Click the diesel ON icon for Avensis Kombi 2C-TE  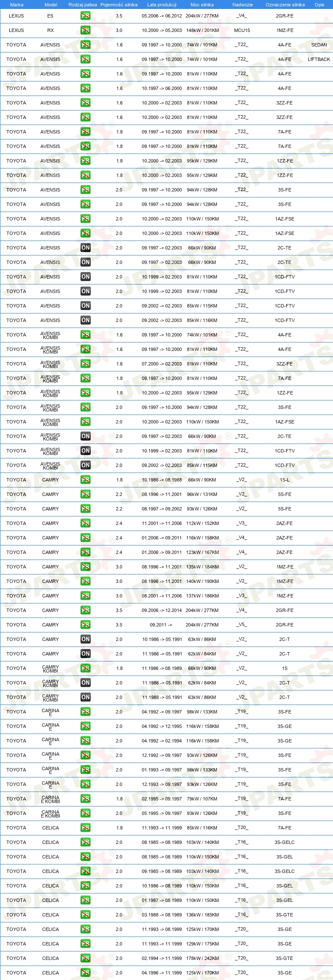86,436
